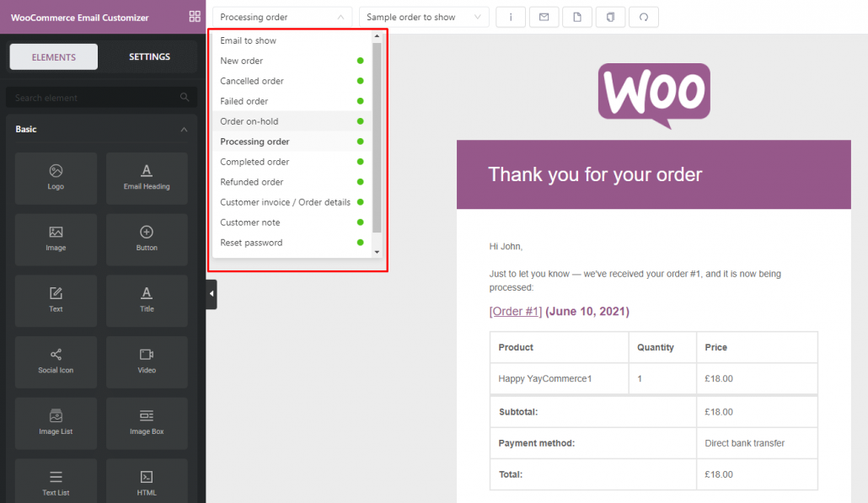Click the info button in the toolbar
868x503 pixels.
click(x=510, y=17)
